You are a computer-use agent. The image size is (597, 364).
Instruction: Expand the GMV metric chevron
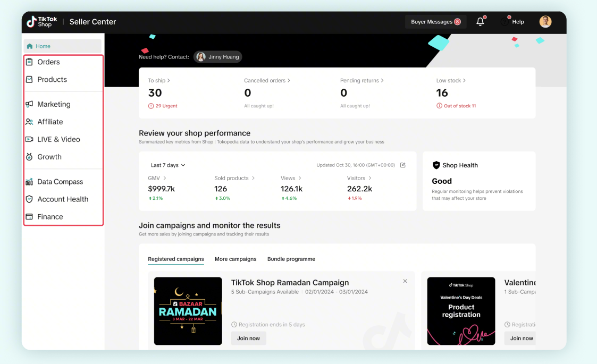click(164, 178)
